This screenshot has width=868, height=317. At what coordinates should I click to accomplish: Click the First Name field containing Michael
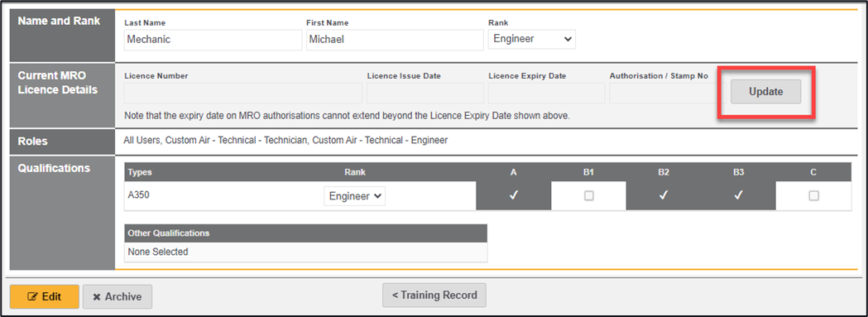(395, 40)
